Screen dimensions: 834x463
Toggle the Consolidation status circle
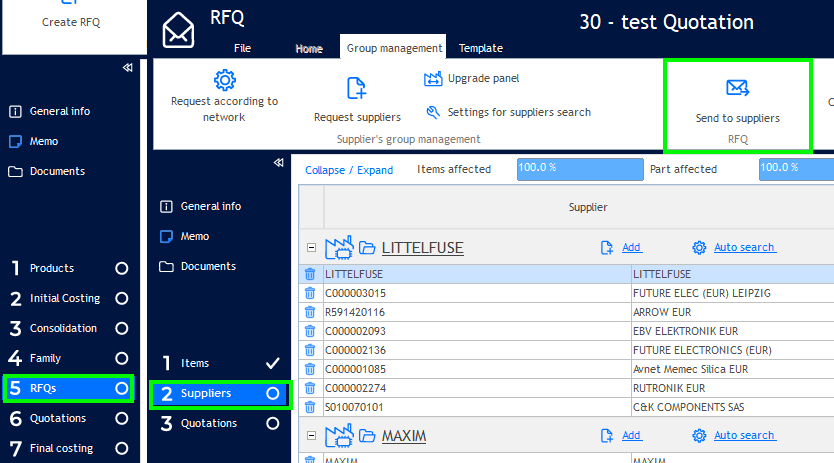click(122, 328)
